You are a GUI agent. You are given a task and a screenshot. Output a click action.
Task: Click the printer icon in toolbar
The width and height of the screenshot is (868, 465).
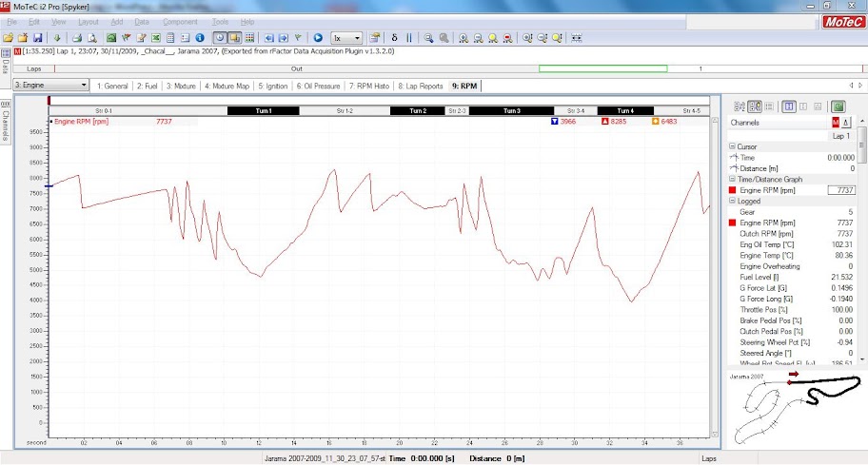coord(77,38)
